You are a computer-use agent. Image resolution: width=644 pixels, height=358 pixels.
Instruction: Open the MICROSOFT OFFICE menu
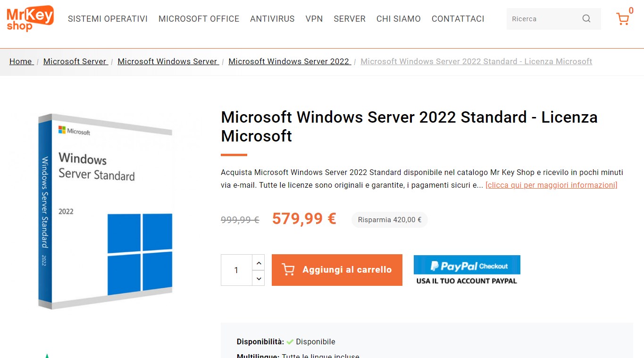click(199, 19)
